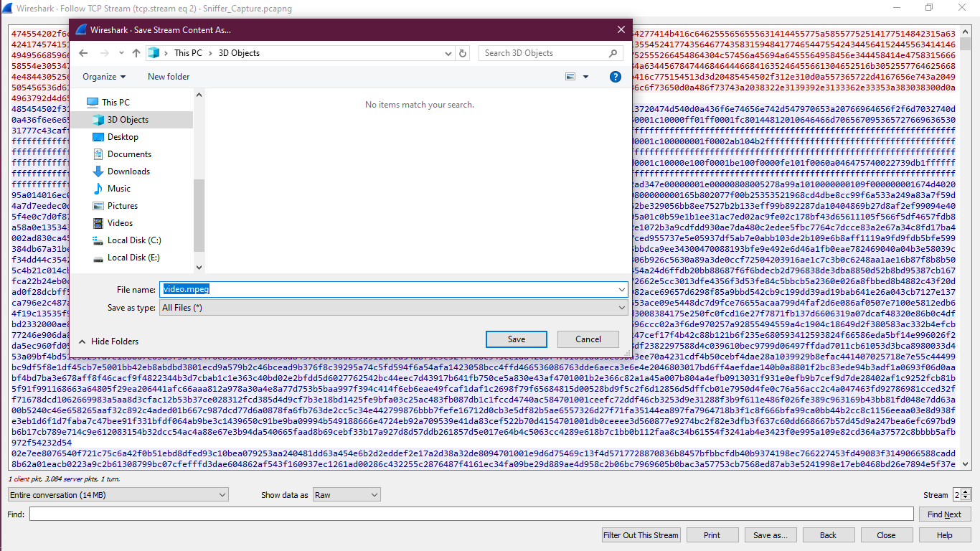
Task: Open Save as type dropdown
Action: 394,308
